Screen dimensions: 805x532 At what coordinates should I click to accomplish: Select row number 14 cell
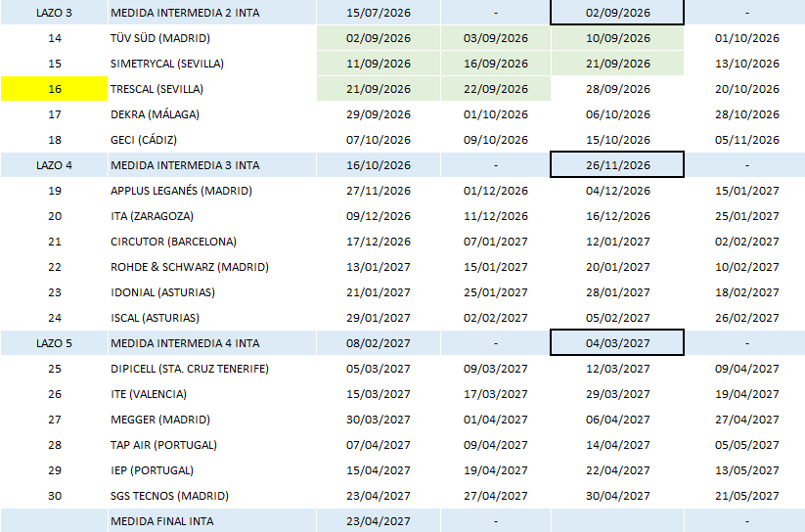point(54,38)
